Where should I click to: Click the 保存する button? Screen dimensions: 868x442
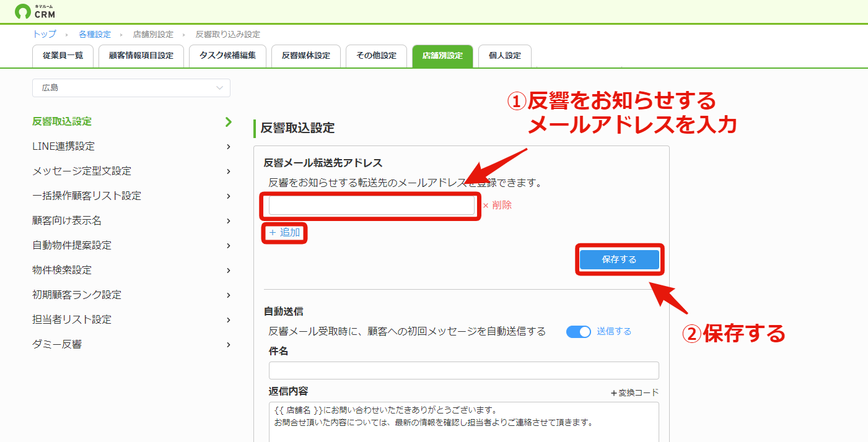pyautogui.click(x=620, y=260)
